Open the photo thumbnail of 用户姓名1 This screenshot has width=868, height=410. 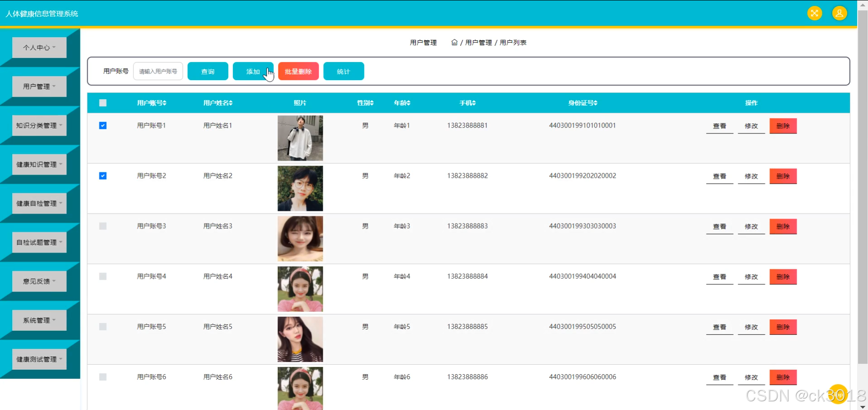tap(300, 138)
